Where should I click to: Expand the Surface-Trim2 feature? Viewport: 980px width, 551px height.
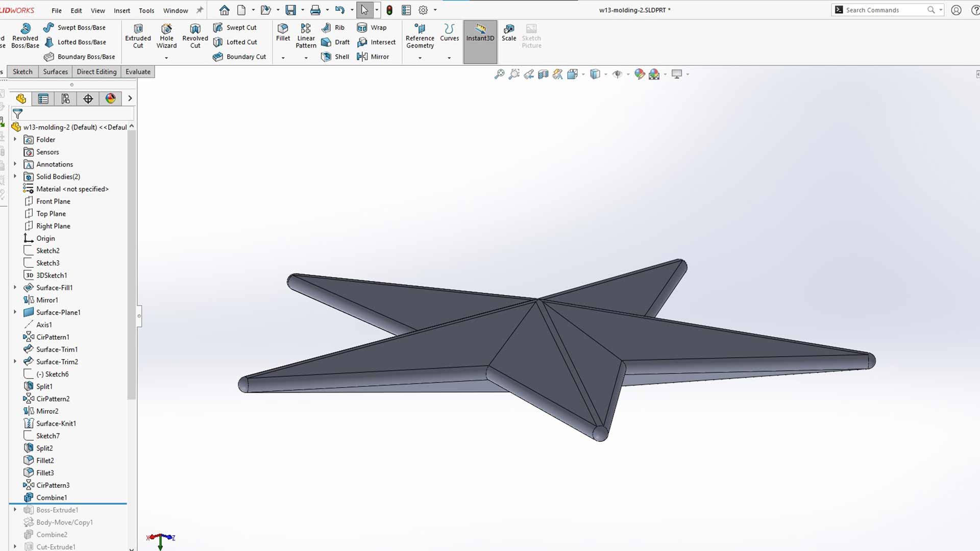15,361
